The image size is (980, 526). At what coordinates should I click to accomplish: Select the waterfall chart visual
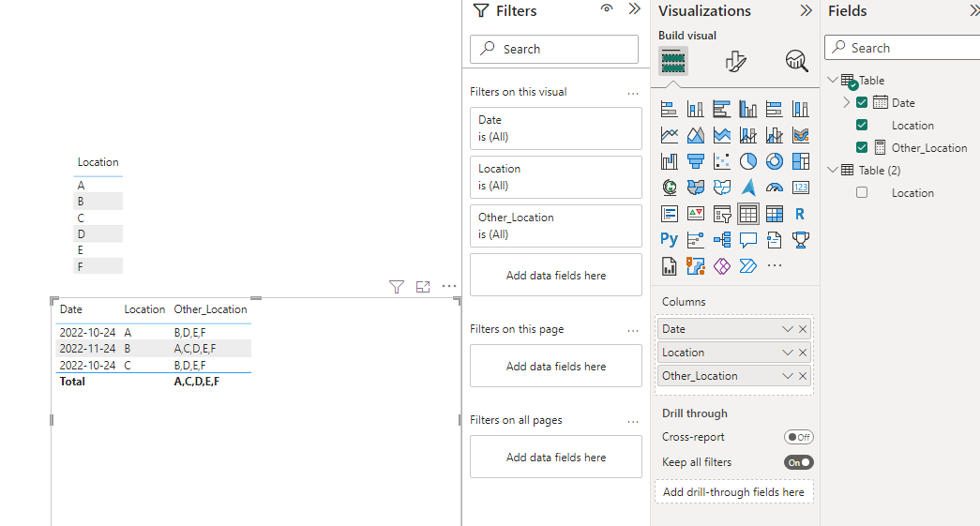(669, 161)
